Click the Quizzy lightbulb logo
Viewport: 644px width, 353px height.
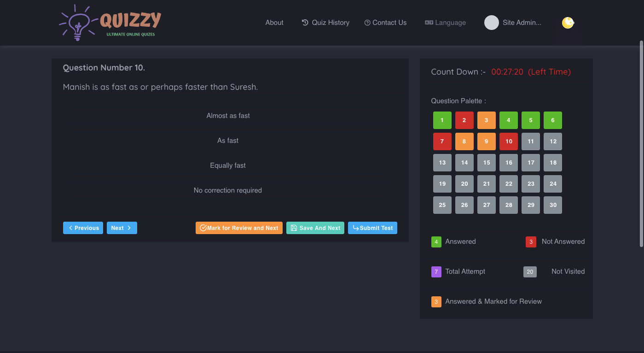click(110, 23)
